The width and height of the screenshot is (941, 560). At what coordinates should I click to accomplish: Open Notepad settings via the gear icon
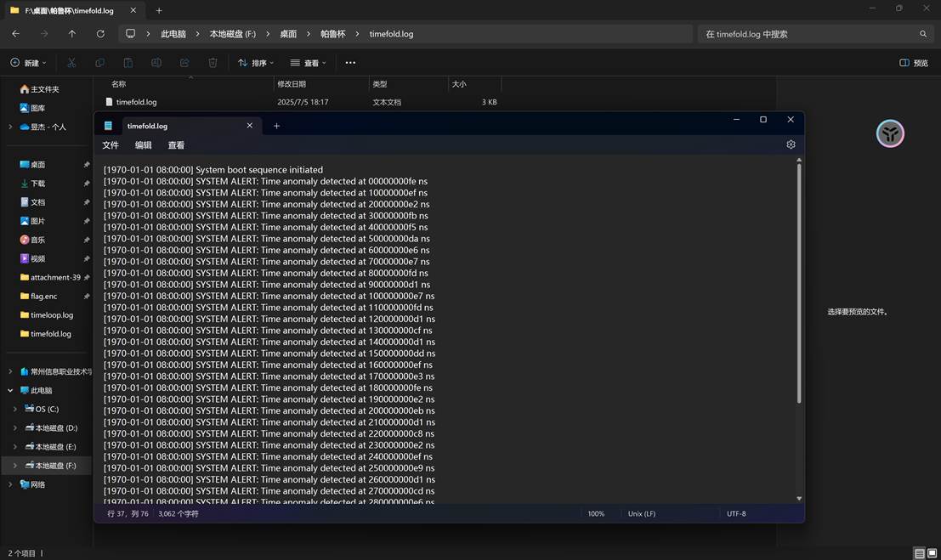tap(791, 144)
